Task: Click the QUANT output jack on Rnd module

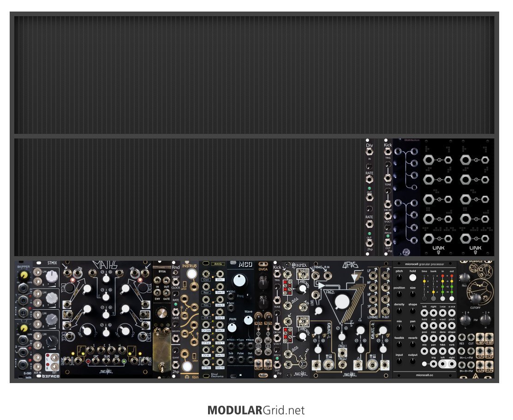Action: [176, 364]
